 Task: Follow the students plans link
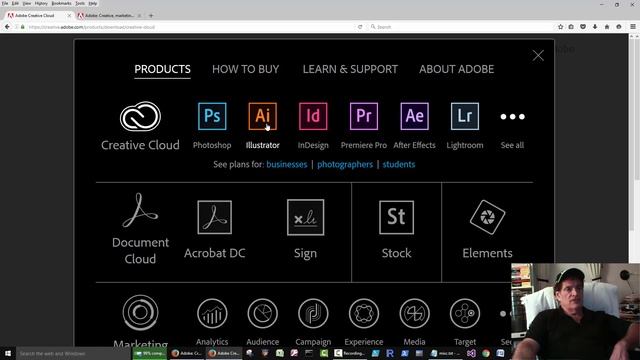(x=399, y=164)
